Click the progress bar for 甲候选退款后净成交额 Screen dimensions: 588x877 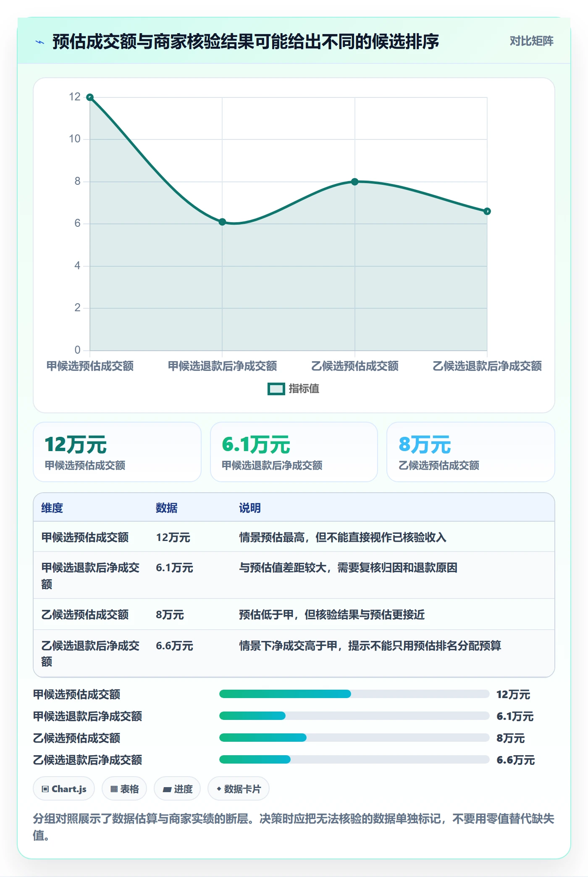pos(354,716)
